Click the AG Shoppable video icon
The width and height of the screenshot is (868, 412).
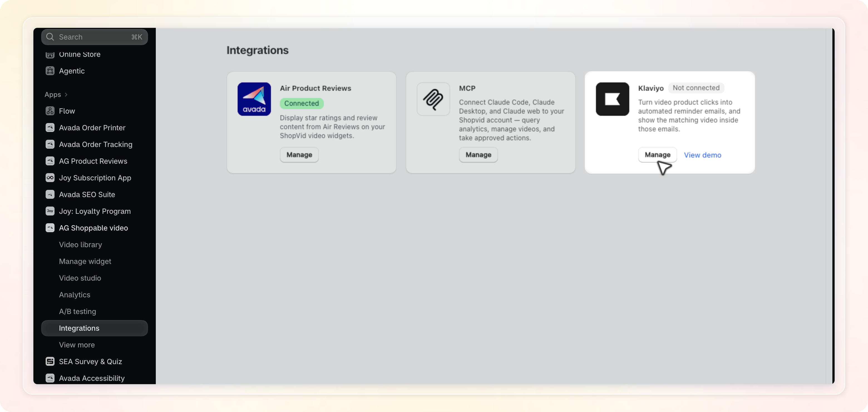pos(50,228)
